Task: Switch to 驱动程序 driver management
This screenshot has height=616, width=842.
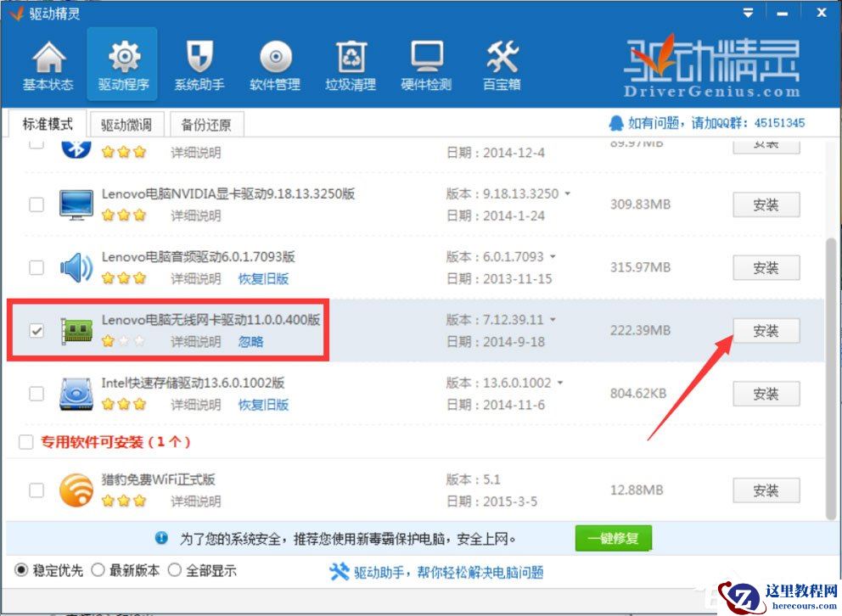Action: click(x=122, y=64)
